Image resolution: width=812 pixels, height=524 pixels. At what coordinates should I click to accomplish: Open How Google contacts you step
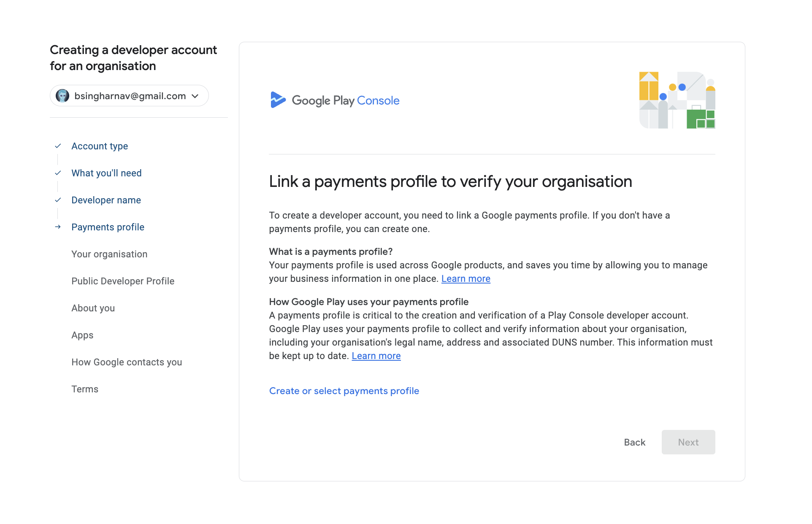tap(127, 362)
